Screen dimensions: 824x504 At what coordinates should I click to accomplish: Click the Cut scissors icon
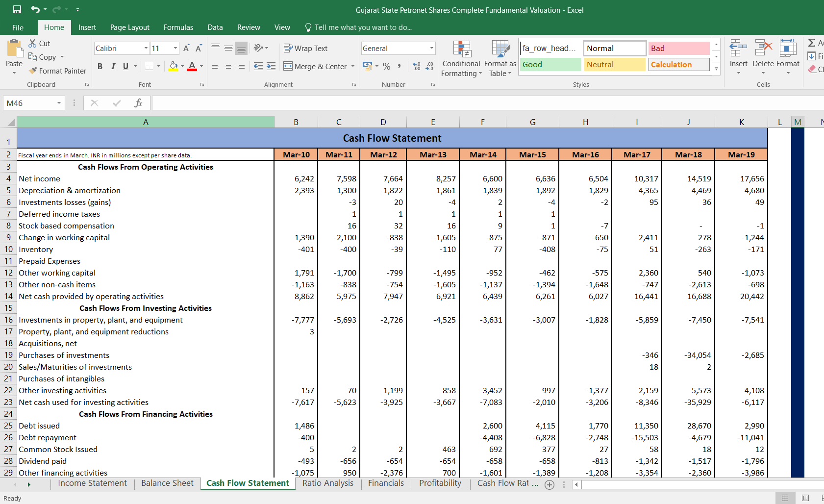[x=33, y=43]
